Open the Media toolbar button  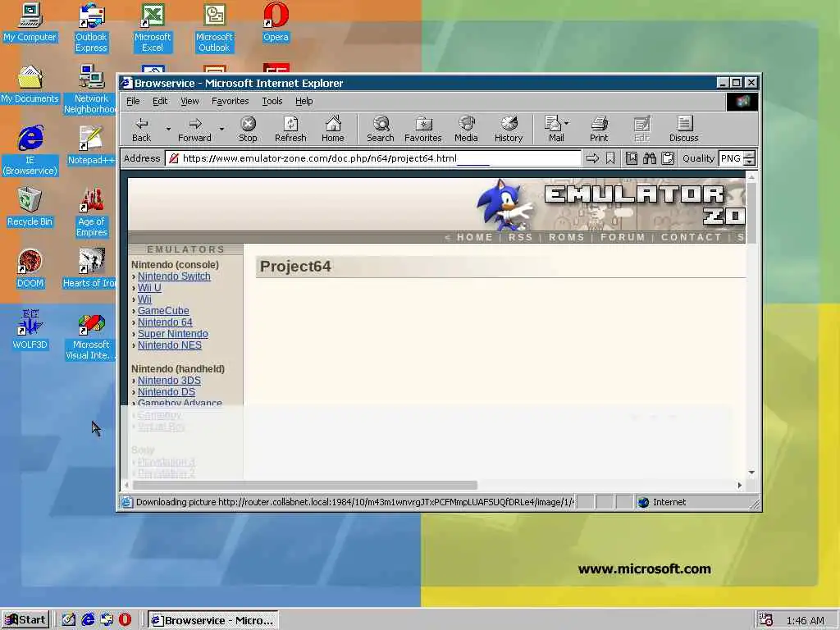point(466,129)
